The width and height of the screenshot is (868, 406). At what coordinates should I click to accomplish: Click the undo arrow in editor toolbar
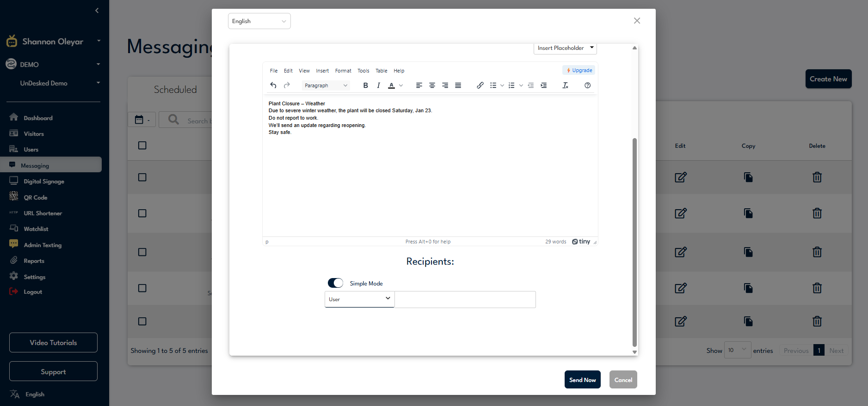tap(273, 85)
